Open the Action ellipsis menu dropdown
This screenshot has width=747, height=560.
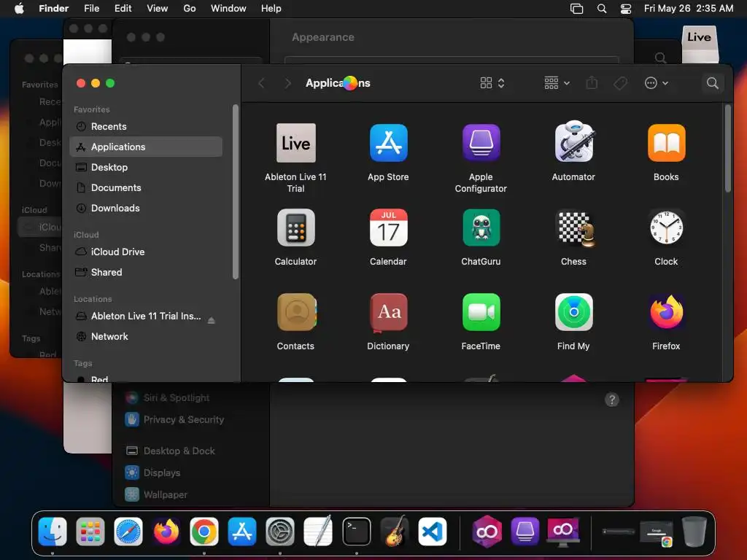point(657,83)
